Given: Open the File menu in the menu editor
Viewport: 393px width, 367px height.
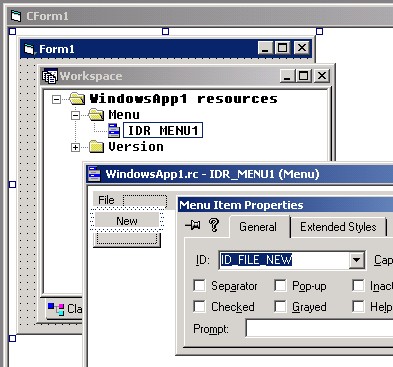Looking at the screenshot, I should (x=106, y=200).
